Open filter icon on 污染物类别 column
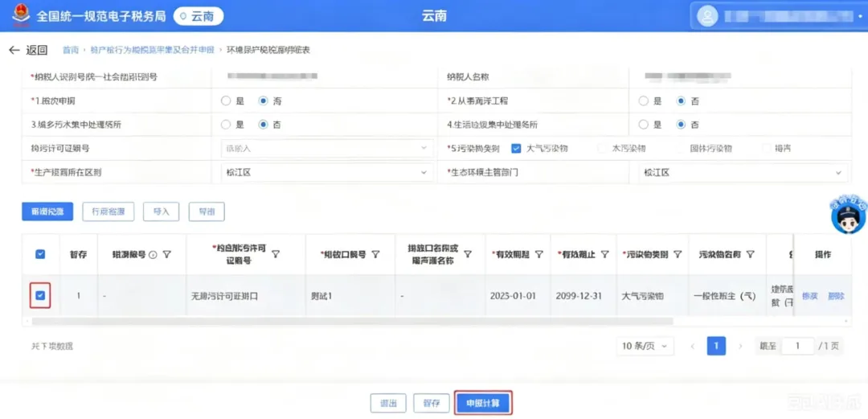 (678, 254)
